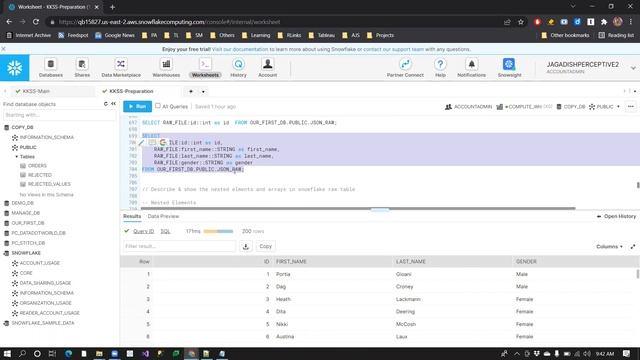Viewport: 640px width, 360px height.
Task: Select the ACCOUNTADMIN role context
Action: [x=469, y=107]
